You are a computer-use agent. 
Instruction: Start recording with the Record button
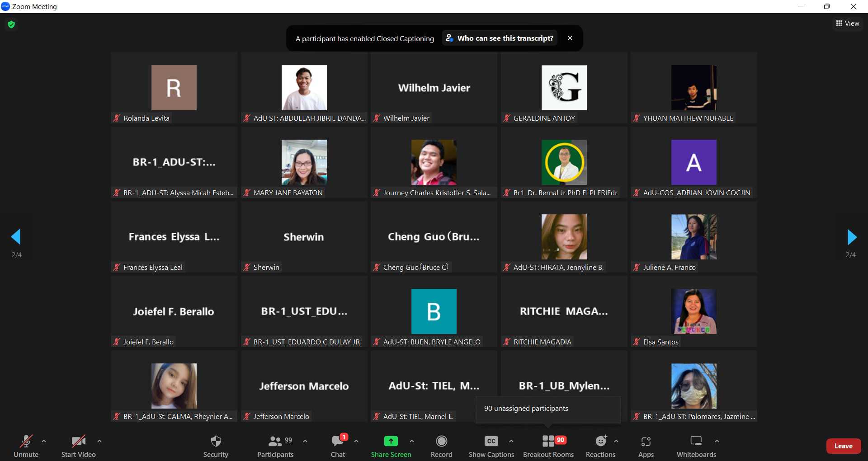[441, 441]
